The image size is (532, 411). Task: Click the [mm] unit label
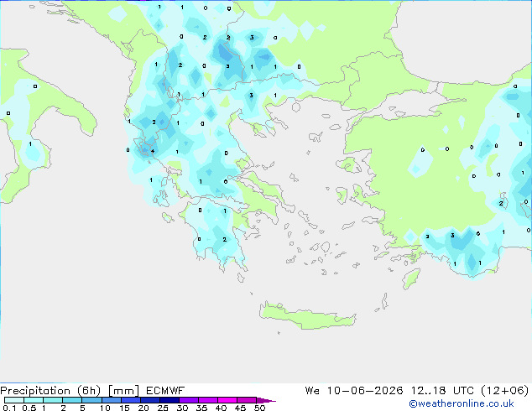tap(123, 391)
